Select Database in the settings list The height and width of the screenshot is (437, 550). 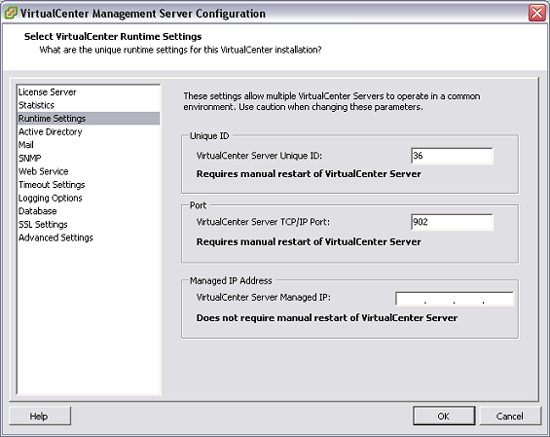38,211
